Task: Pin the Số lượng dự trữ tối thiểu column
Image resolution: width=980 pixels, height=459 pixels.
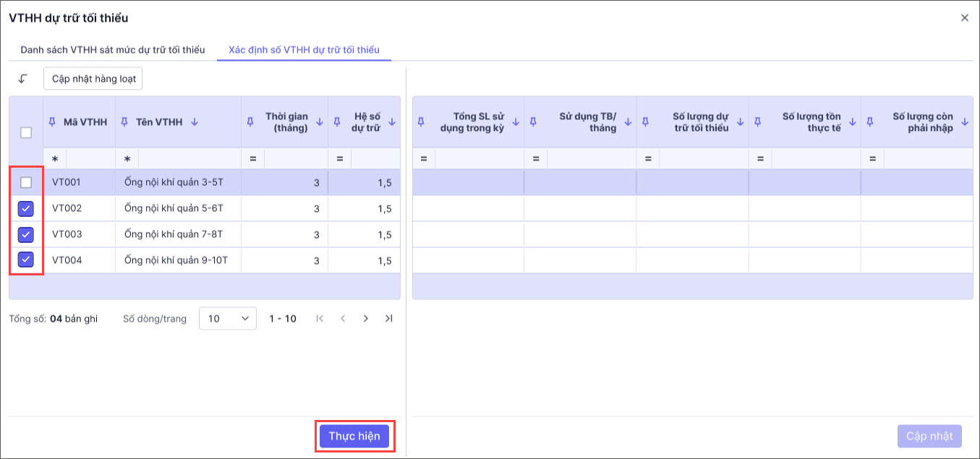Action: 646,122
